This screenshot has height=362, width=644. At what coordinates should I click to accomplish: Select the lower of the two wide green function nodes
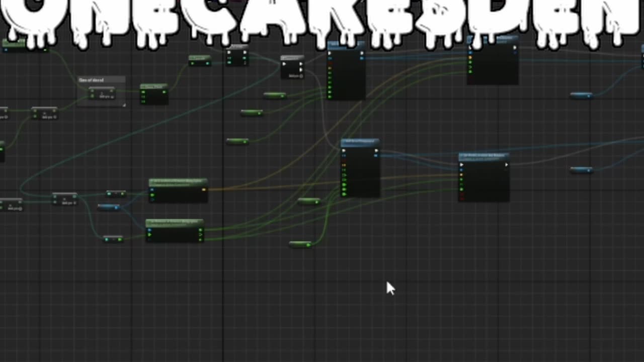pos(175,231)
